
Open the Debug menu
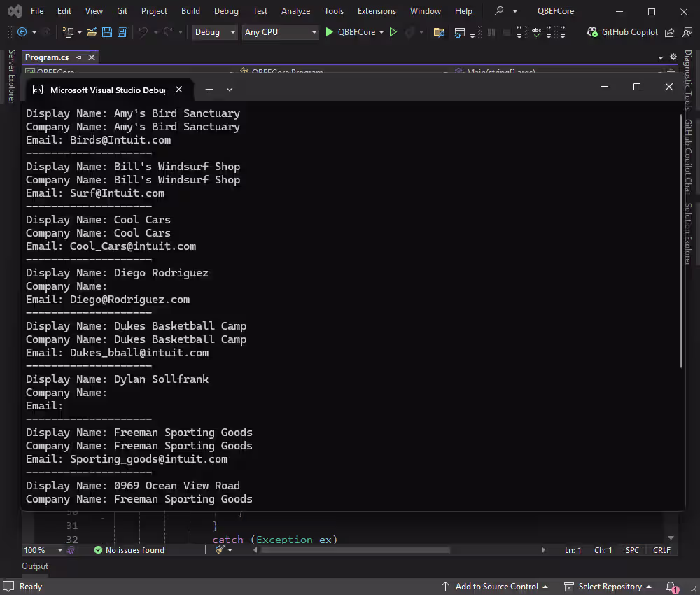point(226,10)
